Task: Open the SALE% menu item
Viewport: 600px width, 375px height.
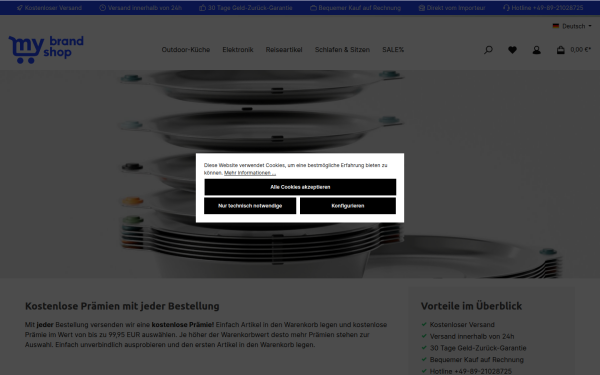Action: point(393,50)
